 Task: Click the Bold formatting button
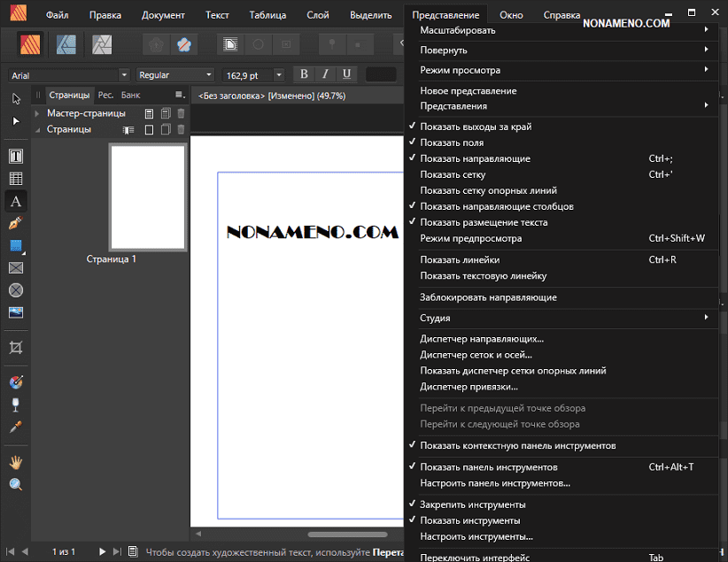pyautogui.click(x=304, y=74)
